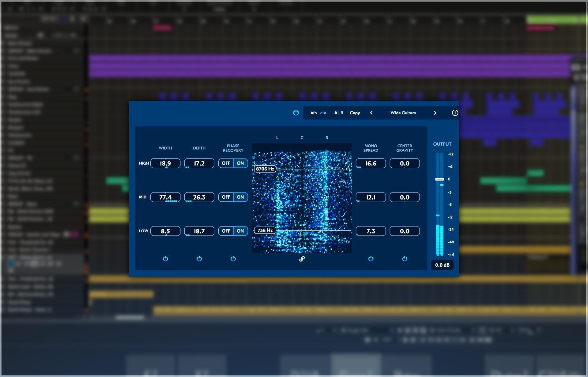Click the stereo field visualizer display

coord(302,198)
